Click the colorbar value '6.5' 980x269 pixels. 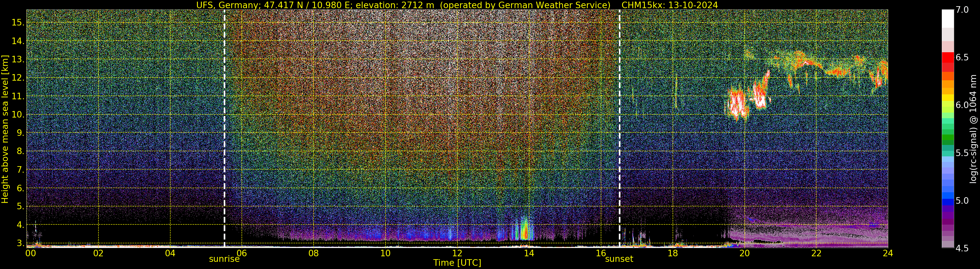962,57
